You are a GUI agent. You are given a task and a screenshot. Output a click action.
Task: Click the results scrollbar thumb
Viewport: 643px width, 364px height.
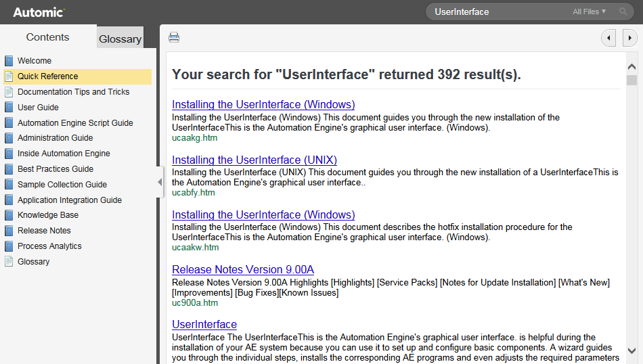[x=632, y=80]
